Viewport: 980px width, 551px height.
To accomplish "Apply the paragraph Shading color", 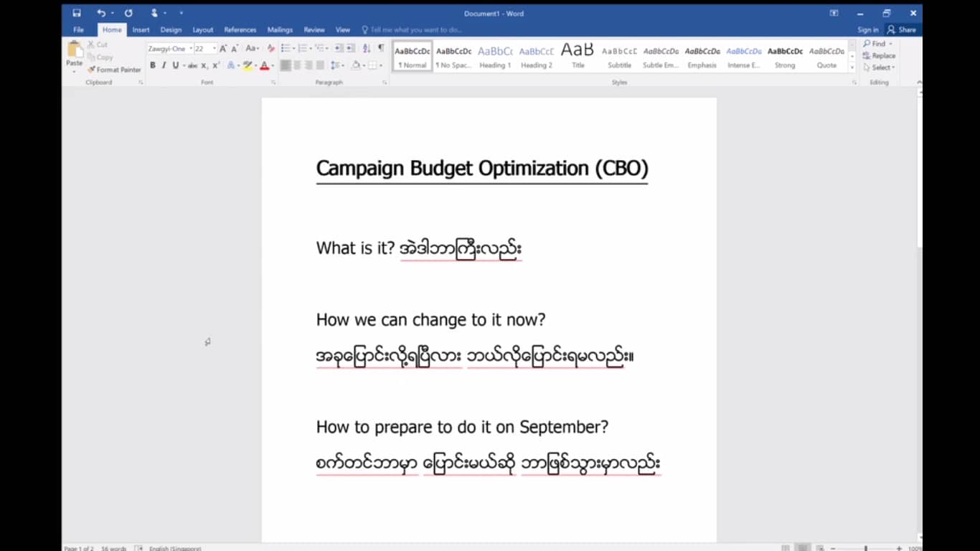I will click(x=355, y=65).
